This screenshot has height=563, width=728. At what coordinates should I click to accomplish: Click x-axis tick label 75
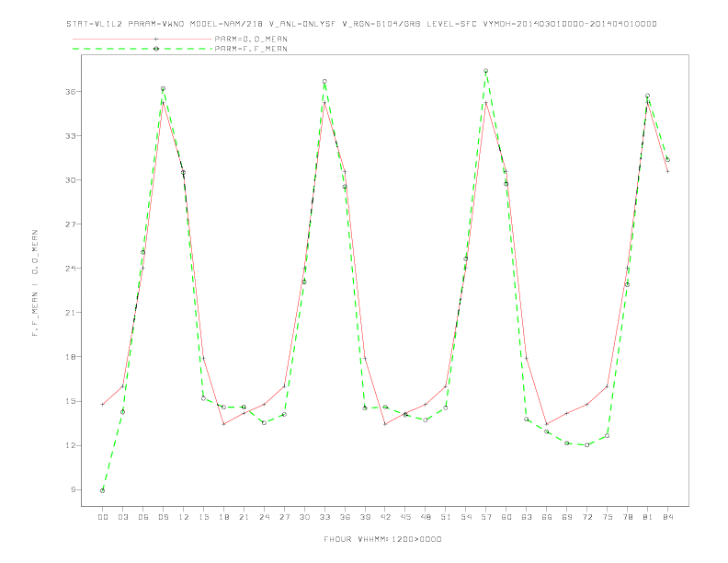click(608, 517)
